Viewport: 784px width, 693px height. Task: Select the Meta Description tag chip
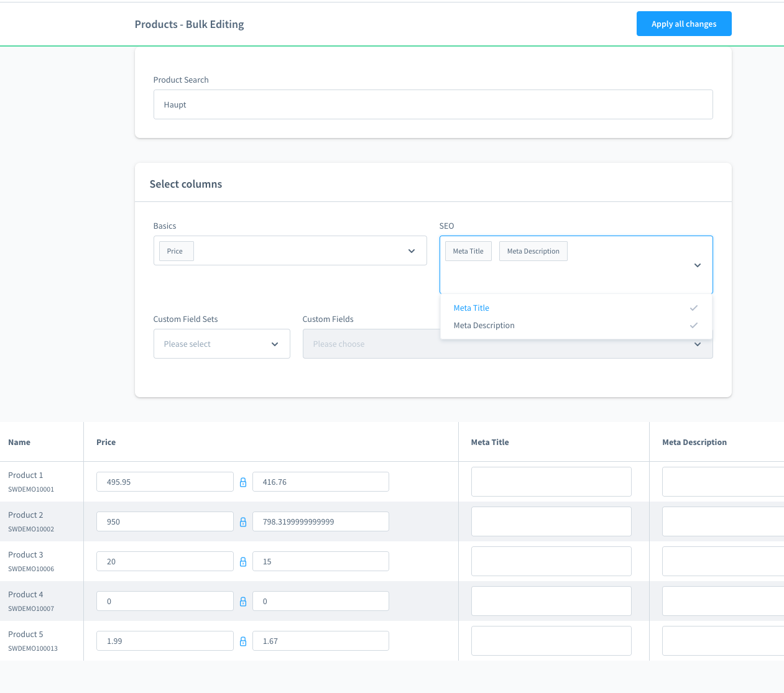[533, 252]
